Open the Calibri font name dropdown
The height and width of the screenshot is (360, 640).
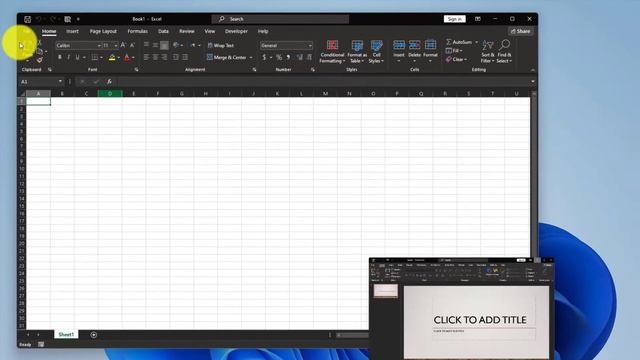(99, 45)
